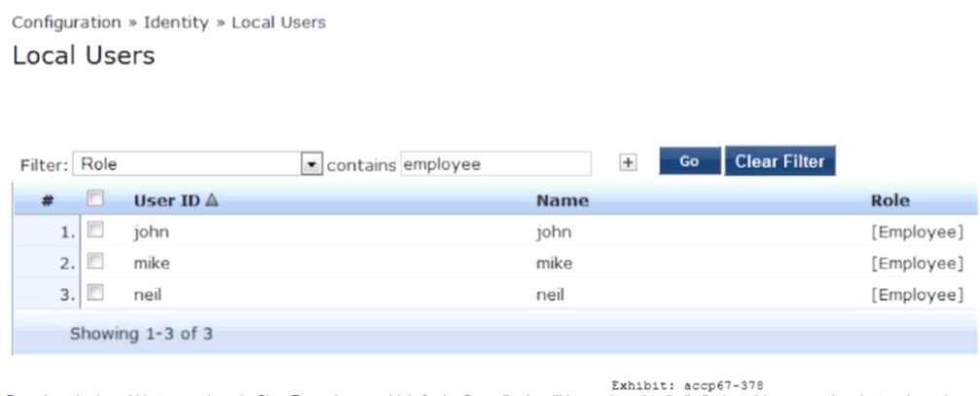Click the filter text field containing employee

click(495, 164)
